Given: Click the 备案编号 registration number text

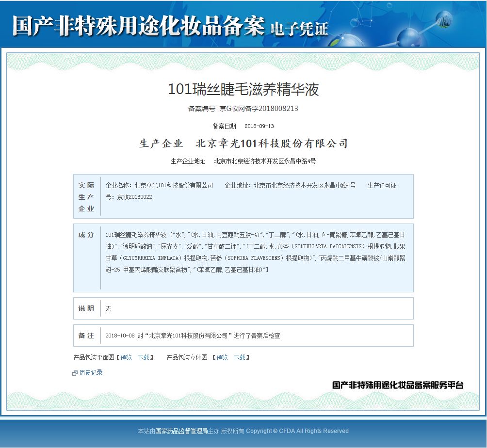Looking at the screenshot, I should [x=243, y=108].
